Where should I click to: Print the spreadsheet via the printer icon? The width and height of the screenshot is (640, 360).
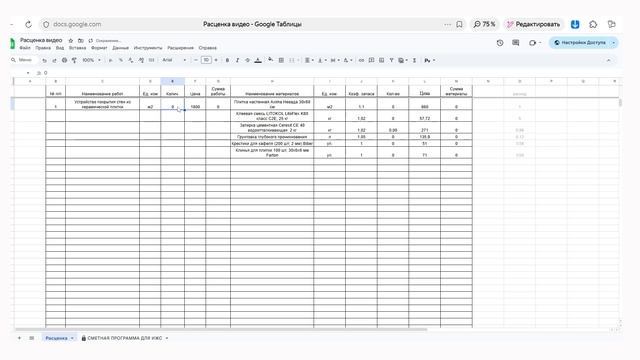(64, 60)
